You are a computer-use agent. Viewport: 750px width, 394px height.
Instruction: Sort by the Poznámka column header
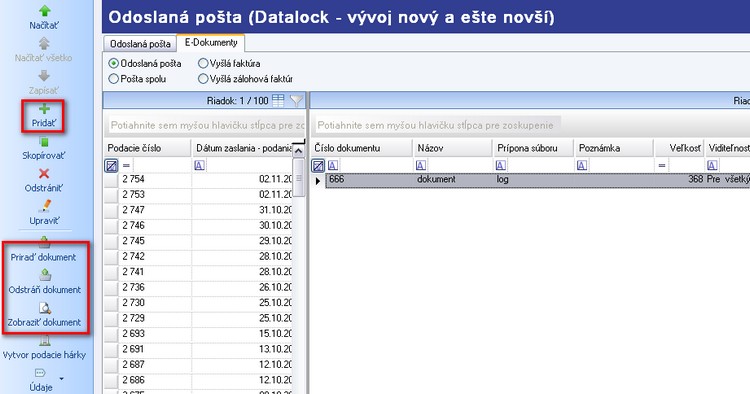pyautogui.click(x=614, y=148)
